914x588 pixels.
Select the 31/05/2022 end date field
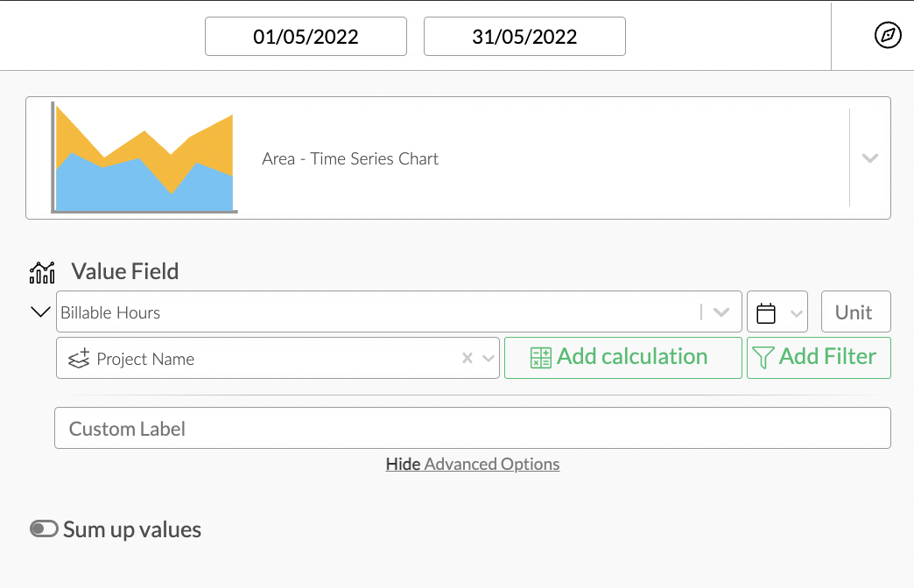pyautogui.click(x=524, y=36)
